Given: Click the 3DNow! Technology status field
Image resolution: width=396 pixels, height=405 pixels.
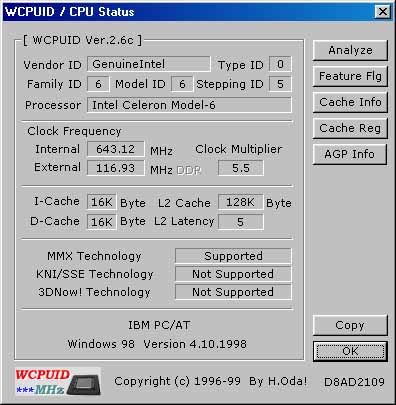Looking at the screenshot, I should coord(233,292).
